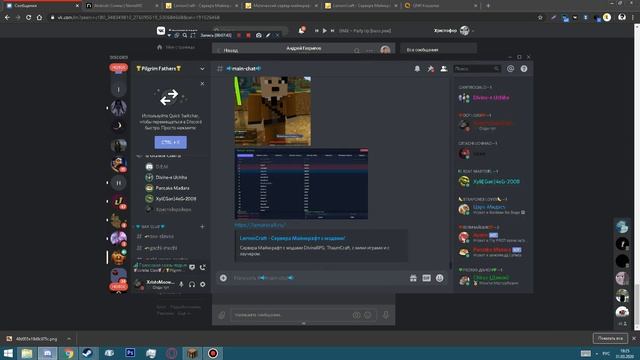The width and height of the screenshot is (640, 360).
Task: Open Windows Start menu
Action: click(8, 353)
